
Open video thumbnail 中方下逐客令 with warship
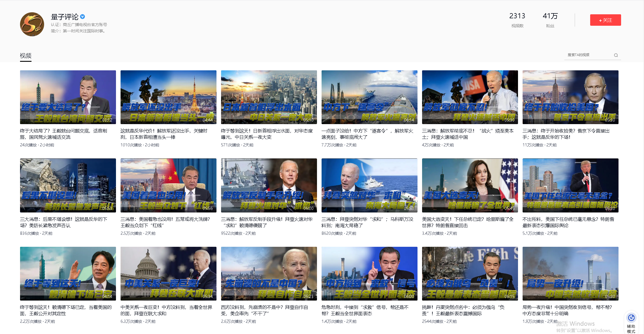369,97
